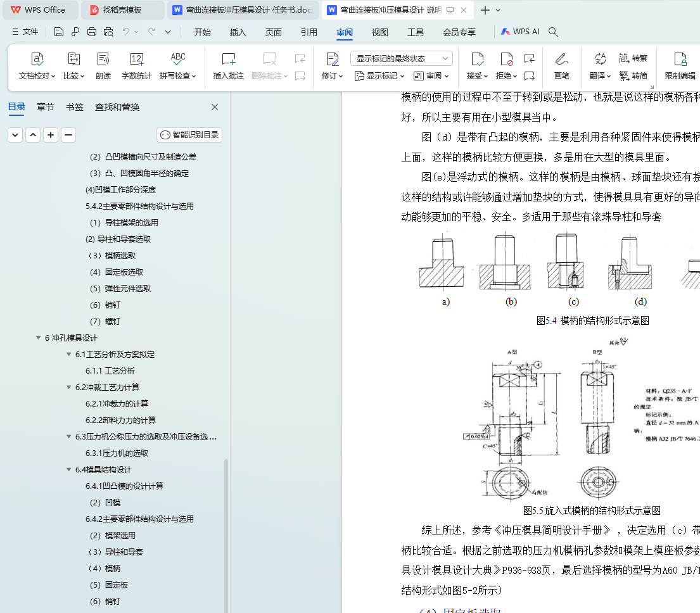Viewport: 700px width, 613px height.
Task: Run 拼写检查 spell check
Action: click(x=177, y=66)
